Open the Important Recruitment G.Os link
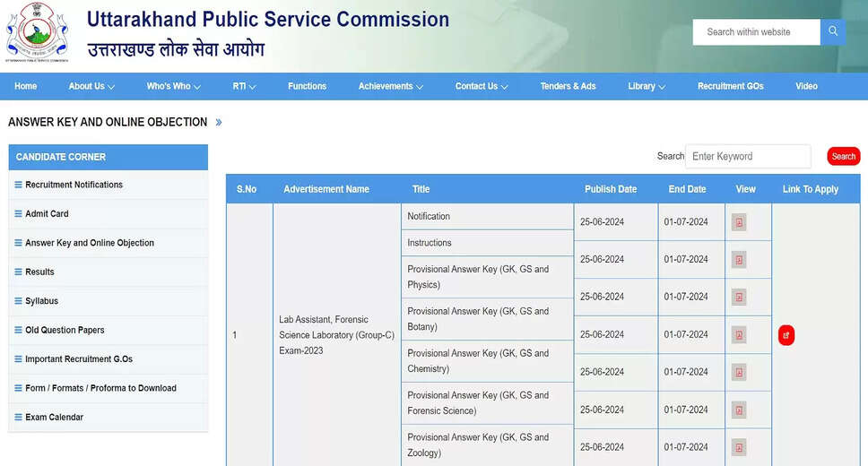 pos(79,359)
